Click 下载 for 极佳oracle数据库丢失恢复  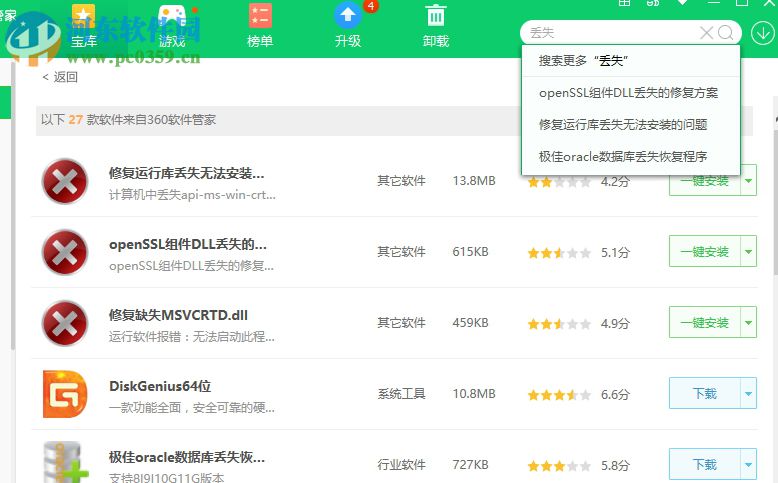click(705, 465)
